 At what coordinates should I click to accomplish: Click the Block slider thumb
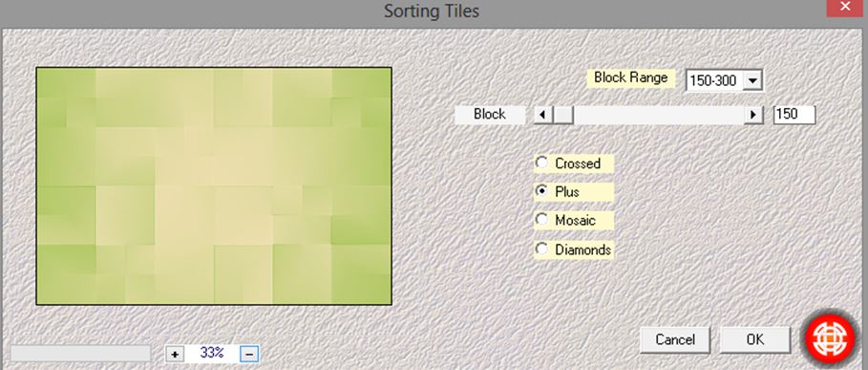click(x=563, y=115)
